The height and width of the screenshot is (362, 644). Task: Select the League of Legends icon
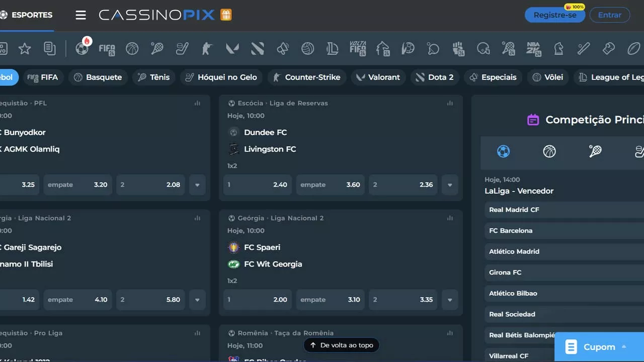point(333,49)
